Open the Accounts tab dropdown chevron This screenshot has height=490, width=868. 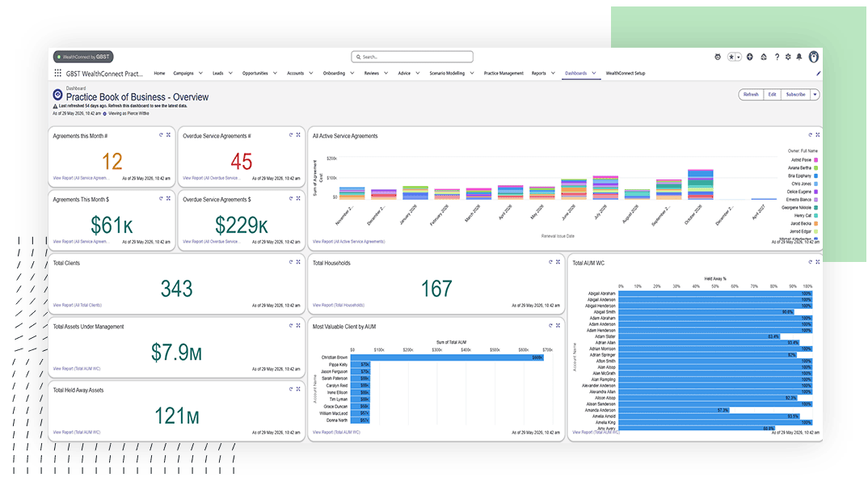(311, 73)
